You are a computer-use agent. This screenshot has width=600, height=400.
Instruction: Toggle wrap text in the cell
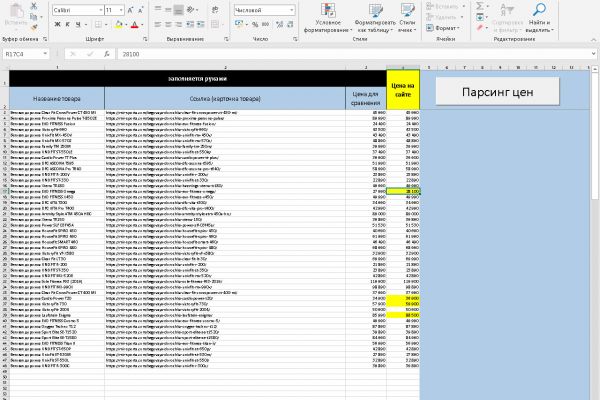tap(215, 10)
